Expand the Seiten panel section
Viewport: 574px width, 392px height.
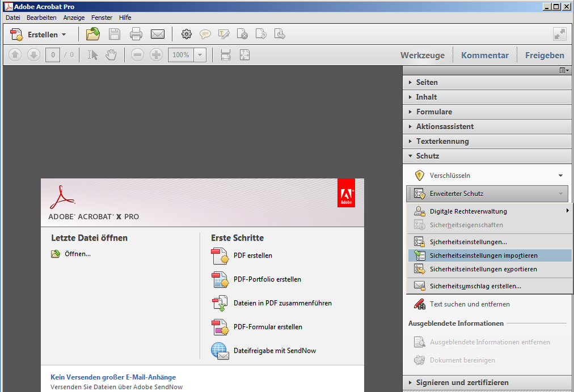pos(427,82)
